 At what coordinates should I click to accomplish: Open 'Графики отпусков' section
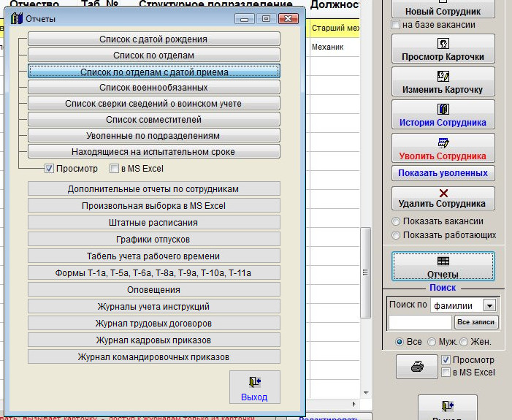(x=154, y=239)
